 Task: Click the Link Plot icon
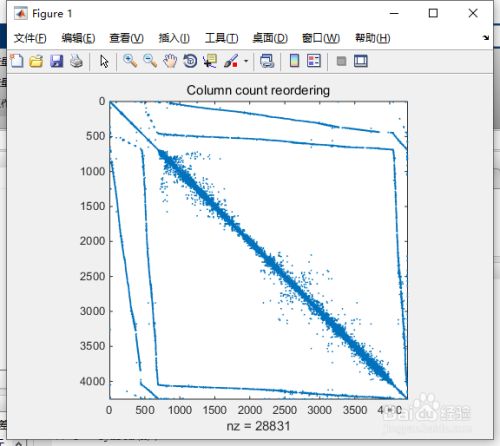pos(267,61)
